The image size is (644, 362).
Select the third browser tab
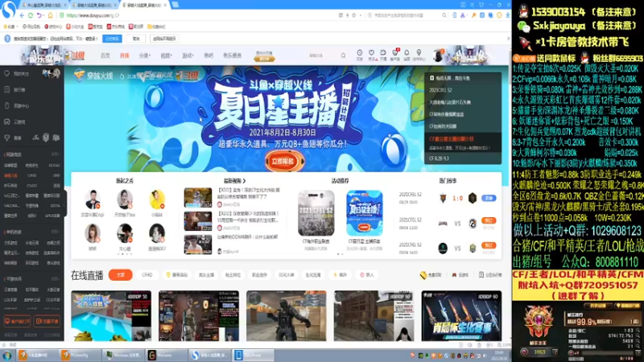coord(145,5)
